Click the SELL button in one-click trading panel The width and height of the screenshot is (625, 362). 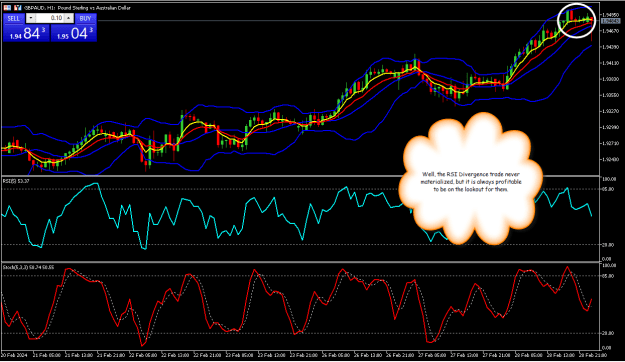pyautogui.click(x=14, y=18)
